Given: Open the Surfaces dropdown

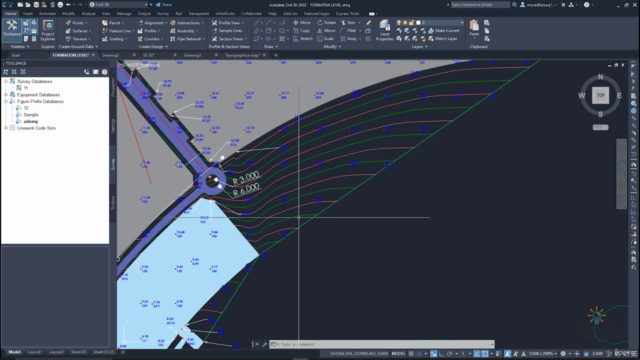Looking at the screenshot, I should (78, 31).
